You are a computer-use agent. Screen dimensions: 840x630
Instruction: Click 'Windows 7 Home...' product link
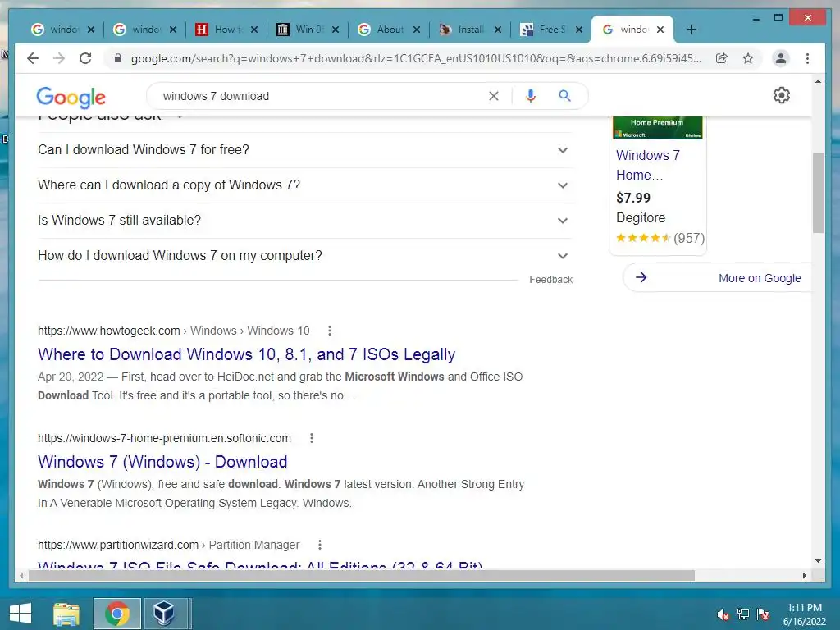[648, 165]
